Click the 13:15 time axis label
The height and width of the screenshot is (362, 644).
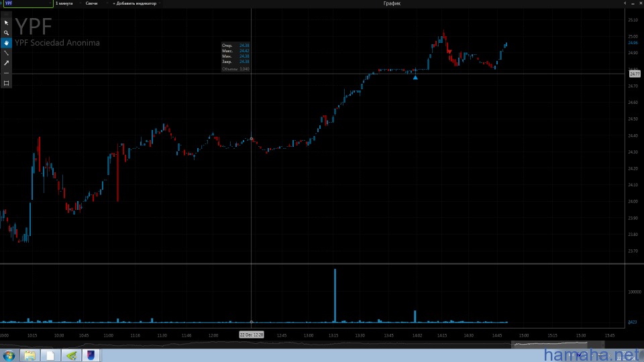[x=333, y=335]
